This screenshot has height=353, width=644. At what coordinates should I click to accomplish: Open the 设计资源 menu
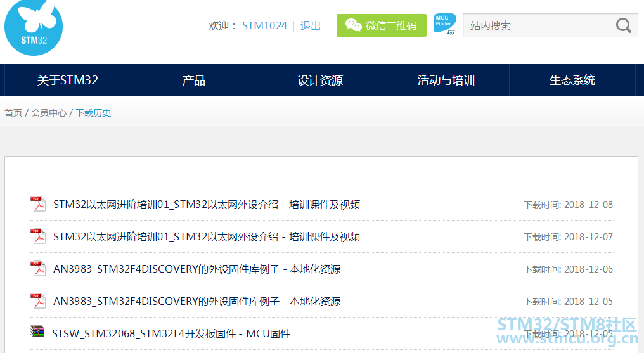click(320, 80)
